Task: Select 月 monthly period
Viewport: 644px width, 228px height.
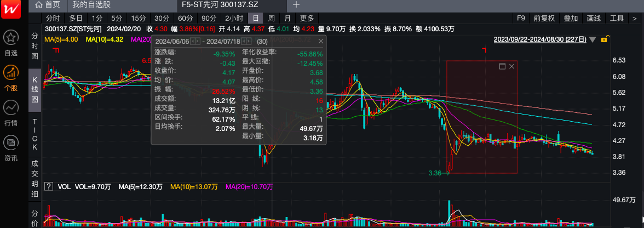Action: (x=287, y=18)
